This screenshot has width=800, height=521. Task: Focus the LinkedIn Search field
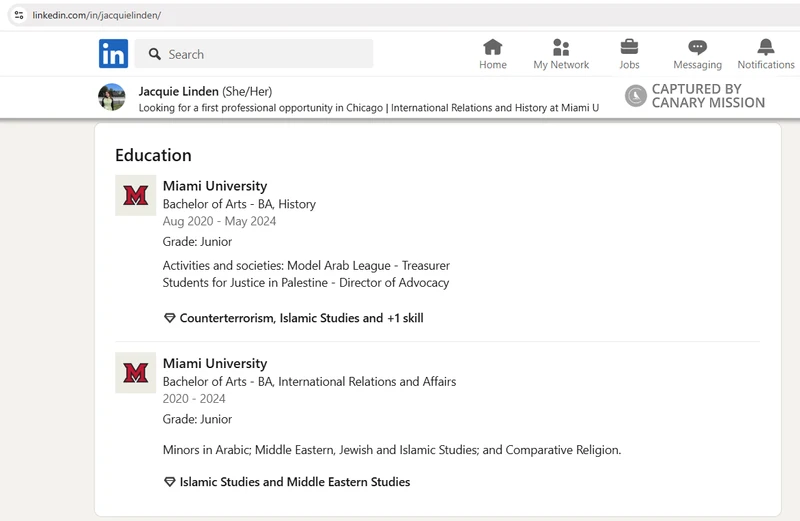click(x=254, y=54)
